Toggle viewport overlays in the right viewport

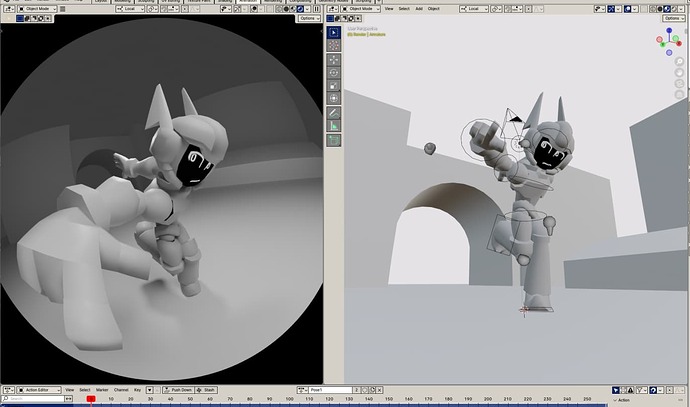[630, 9]
